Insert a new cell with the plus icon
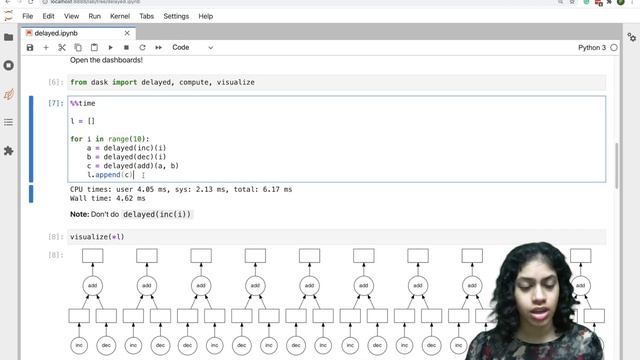Screen dimensions: 640x360 [46, 48]
